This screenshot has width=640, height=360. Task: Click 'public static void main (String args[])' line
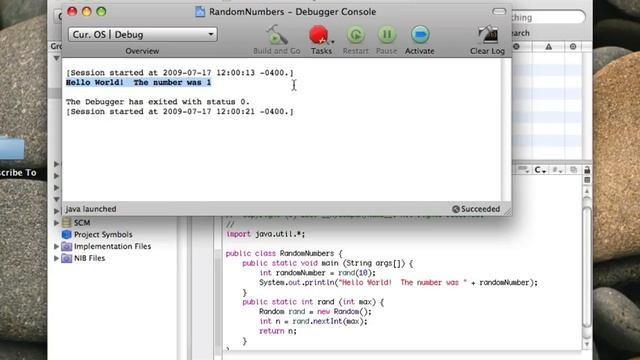tap(328, 263)
